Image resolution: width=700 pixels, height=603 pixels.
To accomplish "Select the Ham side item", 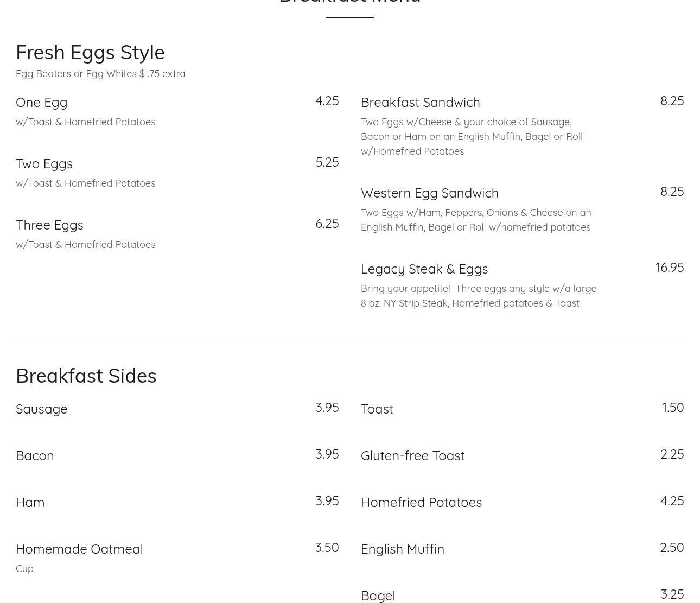I will click(x=30, y=503).
